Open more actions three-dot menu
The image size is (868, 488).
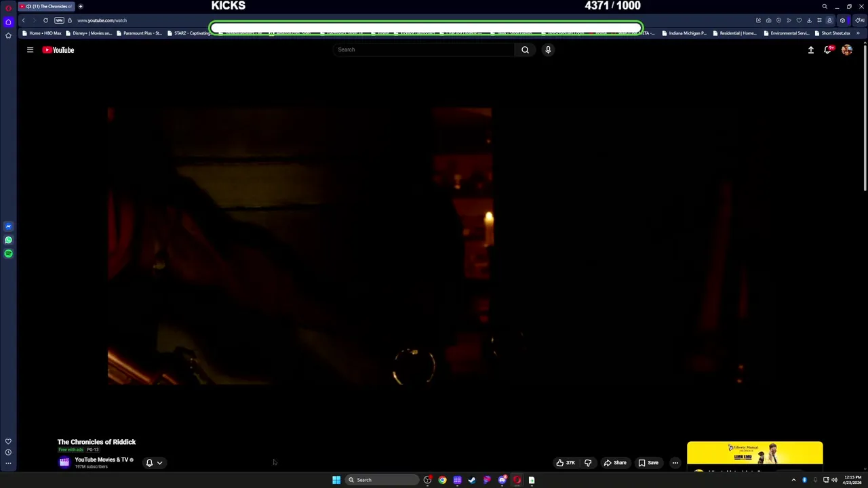point(675,463)
